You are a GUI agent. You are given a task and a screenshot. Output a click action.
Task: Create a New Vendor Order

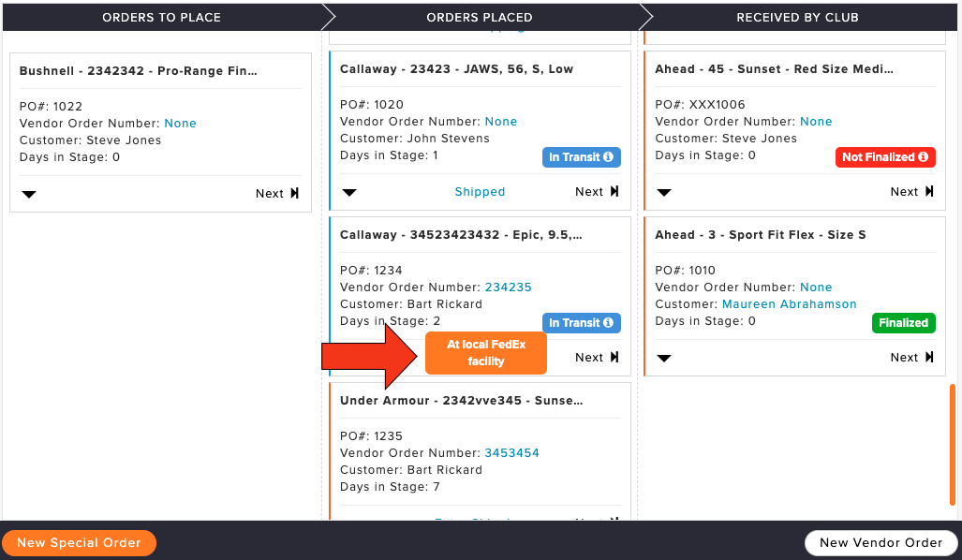(881, 543)
